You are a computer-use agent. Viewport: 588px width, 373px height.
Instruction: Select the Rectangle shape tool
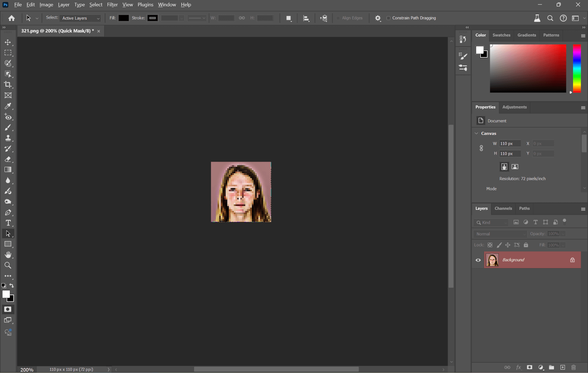point(8,244)
